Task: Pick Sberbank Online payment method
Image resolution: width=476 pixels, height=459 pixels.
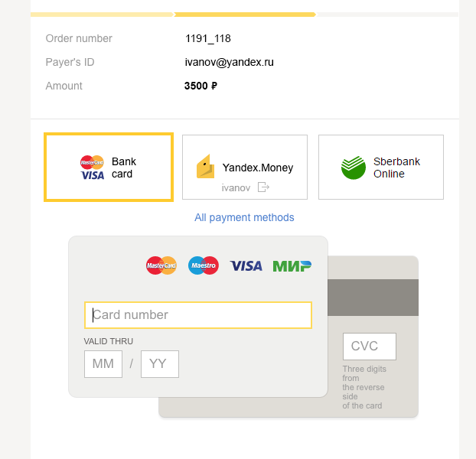Action: click(381, 168)
